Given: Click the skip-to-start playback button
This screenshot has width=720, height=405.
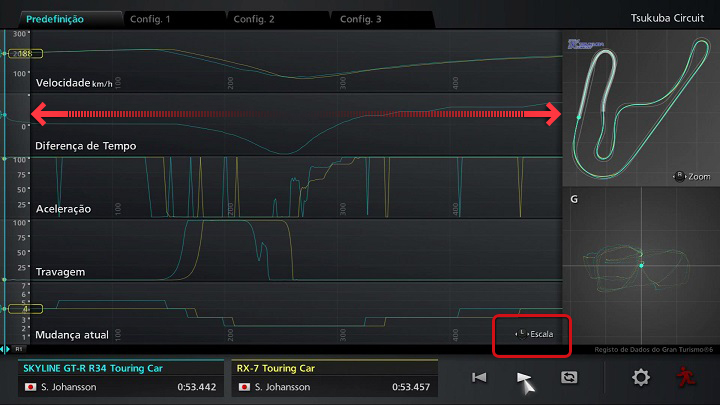Looking at the screenshot, I should pyautogui.click(x=480, y=377).
